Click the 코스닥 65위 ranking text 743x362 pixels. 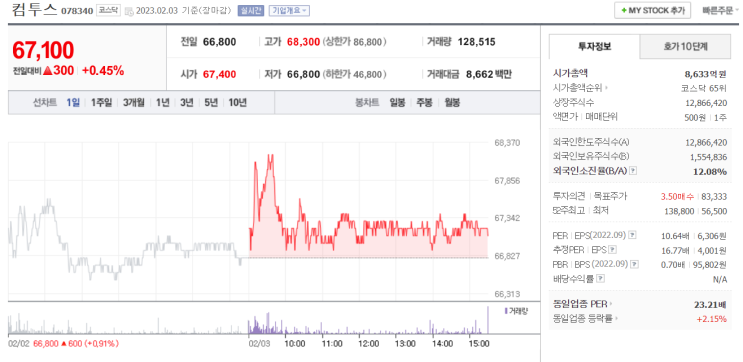click(x=703, y=88)
